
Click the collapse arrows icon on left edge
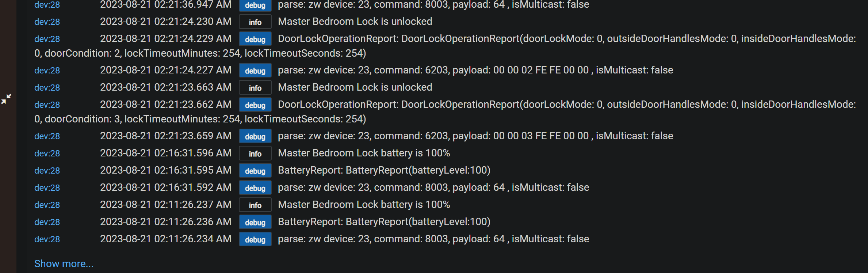pyautogui.click(x=6, y=99)
